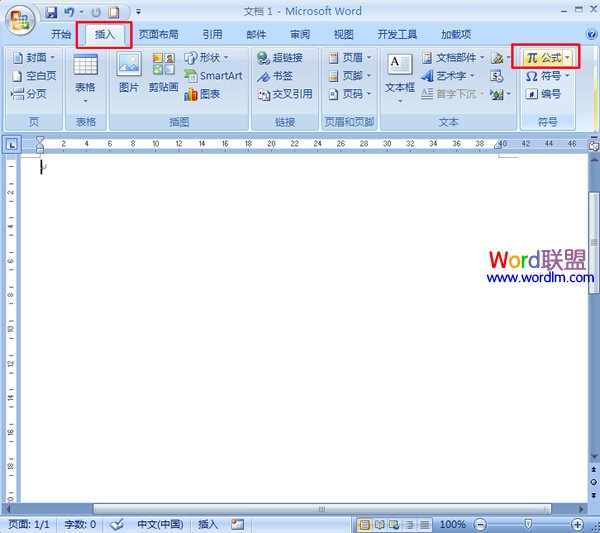Open the 形状 shapes dropdown
600x533 pixels.
pyautogui.click(x=207, y=58)
